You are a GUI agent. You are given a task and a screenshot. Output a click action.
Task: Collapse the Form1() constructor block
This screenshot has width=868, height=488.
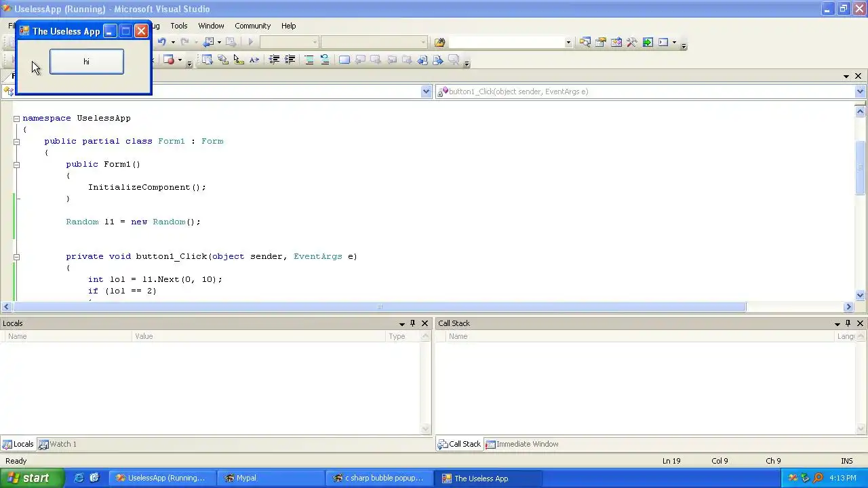pyautogui.click(x=16, y=165)
